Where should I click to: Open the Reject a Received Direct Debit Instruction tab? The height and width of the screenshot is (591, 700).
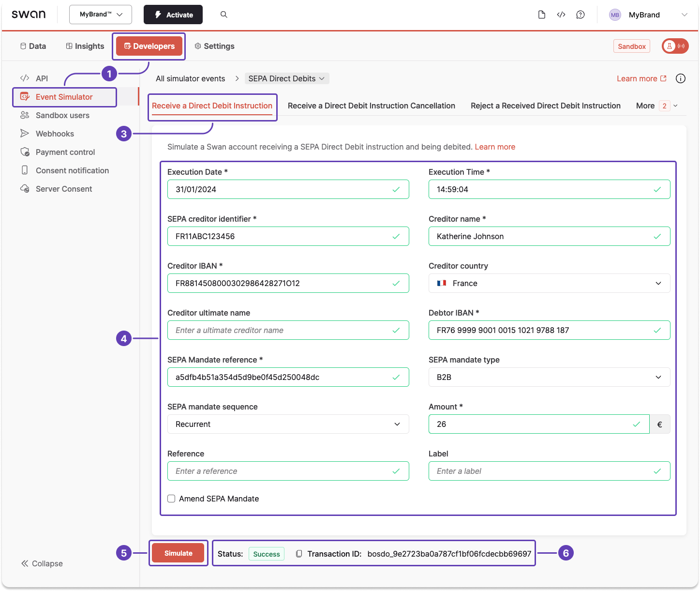(545, 106)
